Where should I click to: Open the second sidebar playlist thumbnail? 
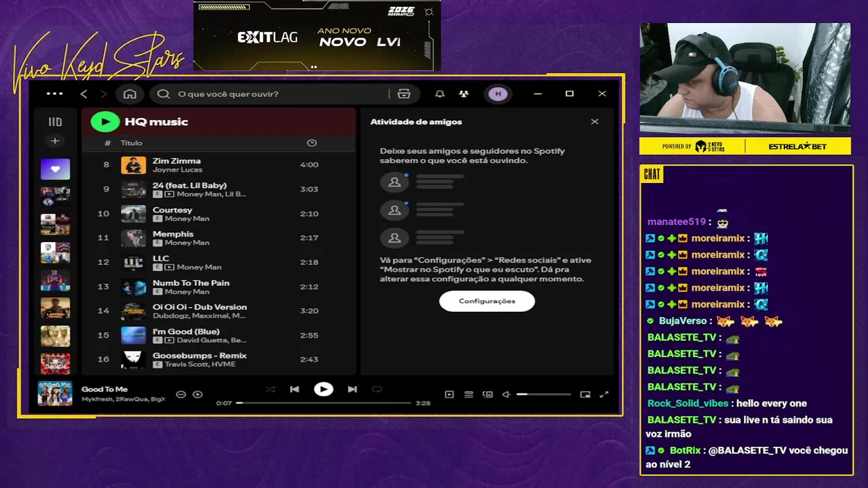[x=55, y=197]
